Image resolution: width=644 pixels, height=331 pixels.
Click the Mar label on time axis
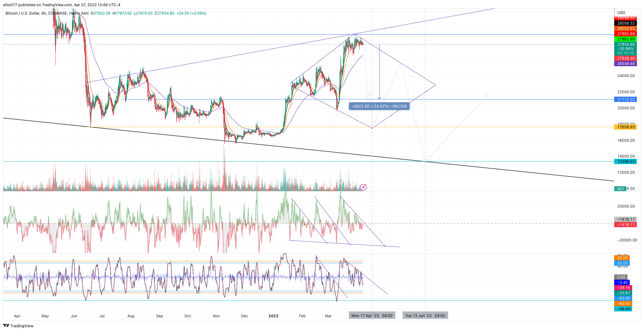[328, 316]
